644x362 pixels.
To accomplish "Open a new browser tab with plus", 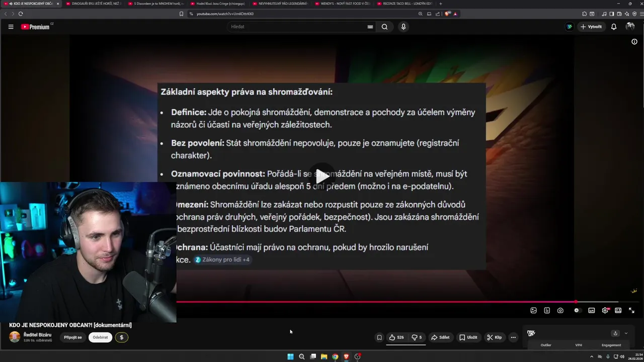I will pos(441,4).
